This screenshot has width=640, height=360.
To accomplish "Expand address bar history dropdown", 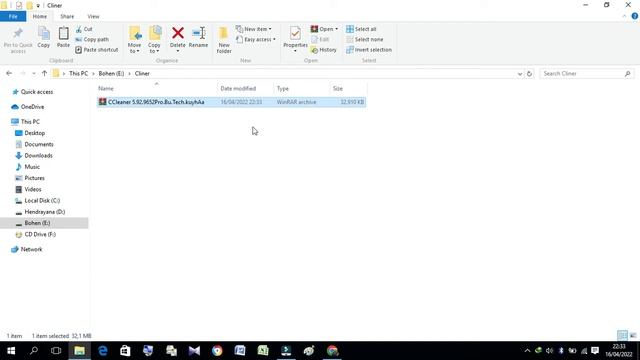I will 520,74.
